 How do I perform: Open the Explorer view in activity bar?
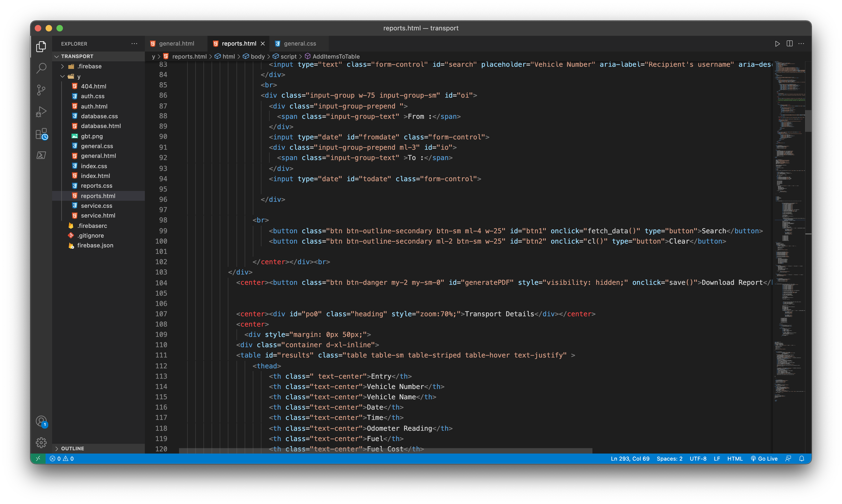pyautogui.click(x=41, y=47)
